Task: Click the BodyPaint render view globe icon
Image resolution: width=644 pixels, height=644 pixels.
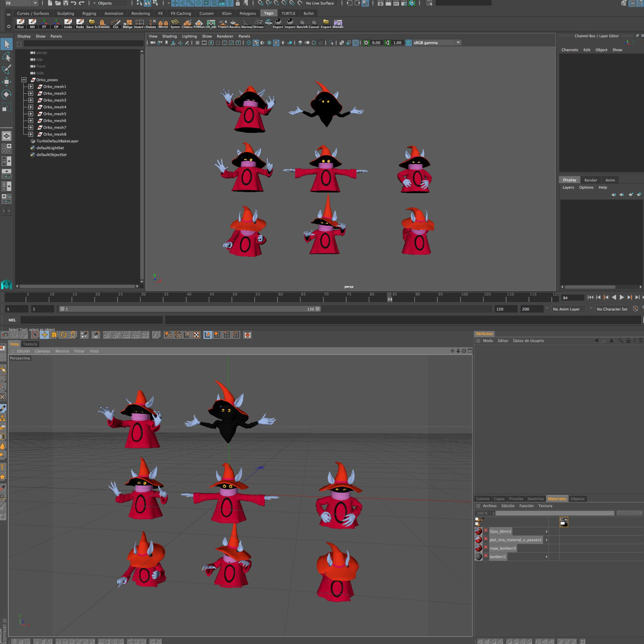Action: click(x=247, y=335)
